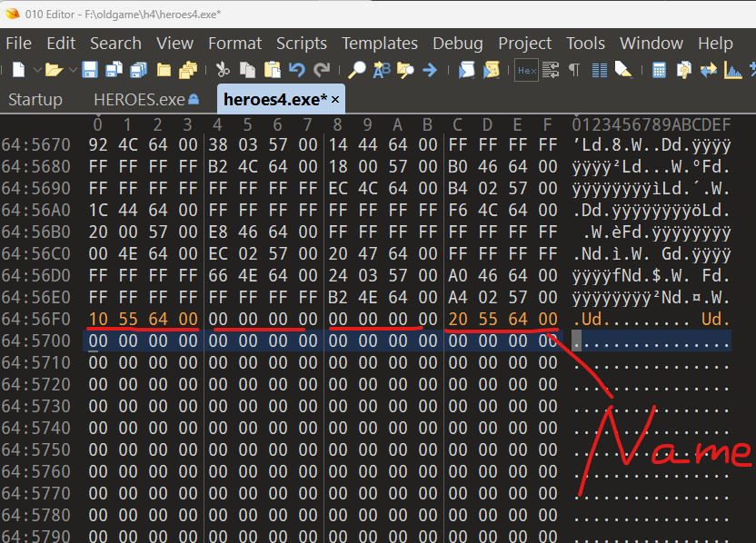This screenshot has height=543, width=756.
Task: Click the document with question mark icon
Action: pyautogui.click(x=683, y=70)
